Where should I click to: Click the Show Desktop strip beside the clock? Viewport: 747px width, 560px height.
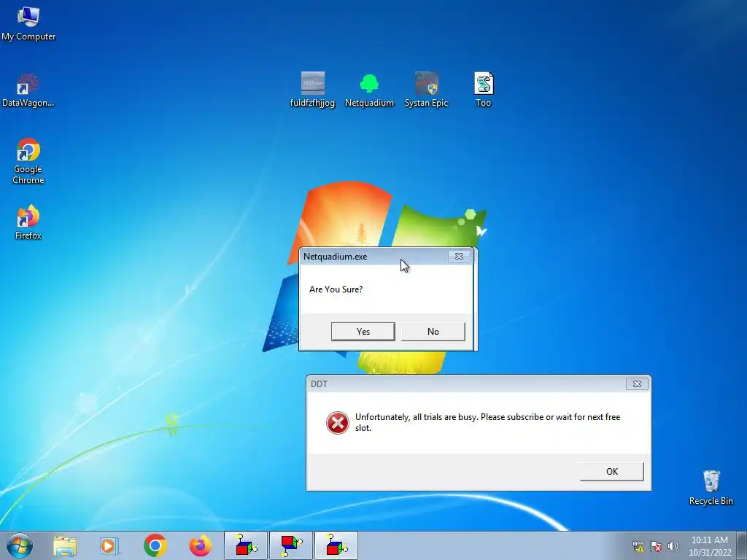(742, 545)
